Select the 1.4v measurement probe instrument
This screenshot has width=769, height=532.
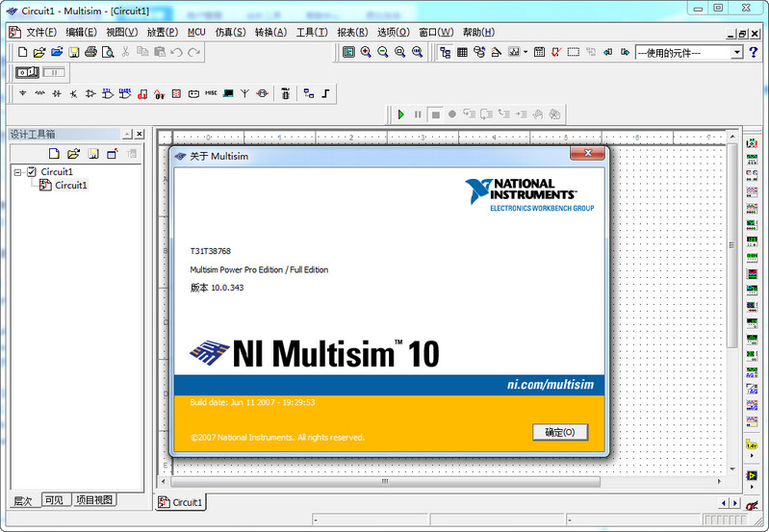pos(752,444)
